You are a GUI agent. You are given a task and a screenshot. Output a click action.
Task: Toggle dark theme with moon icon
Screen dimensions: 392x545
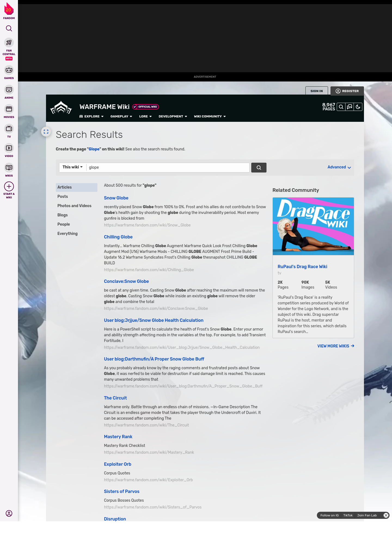pyautogui.click(x=358, y=107)
